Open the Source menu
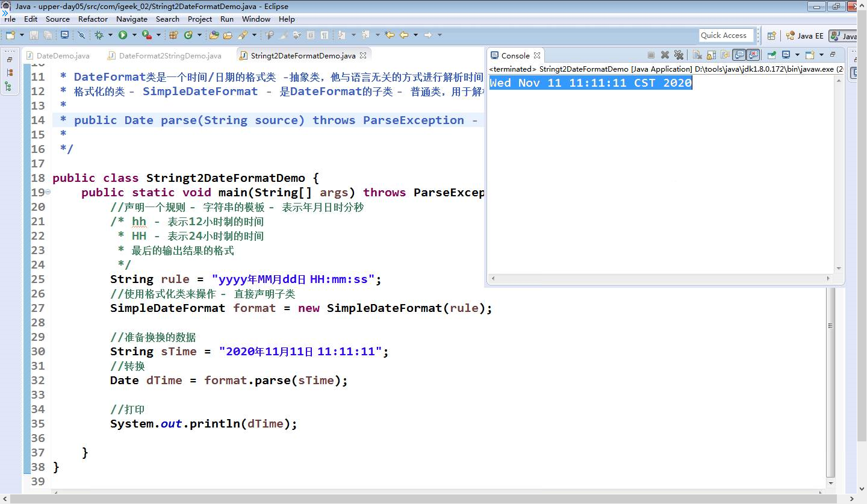 point(58,19)
